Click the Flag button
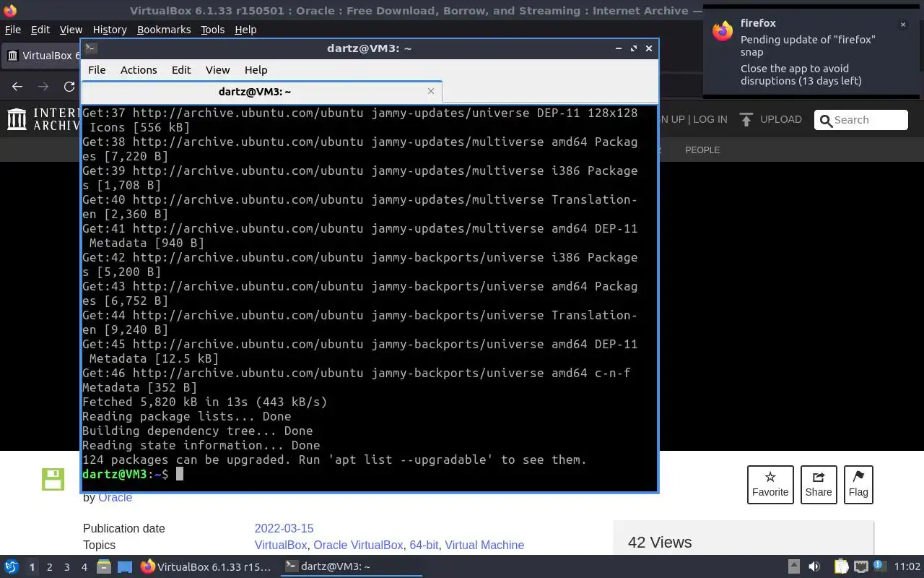Image resolution: width=924 pixels, height=578 pixels. pyautogui.click(x=858, y=485)
